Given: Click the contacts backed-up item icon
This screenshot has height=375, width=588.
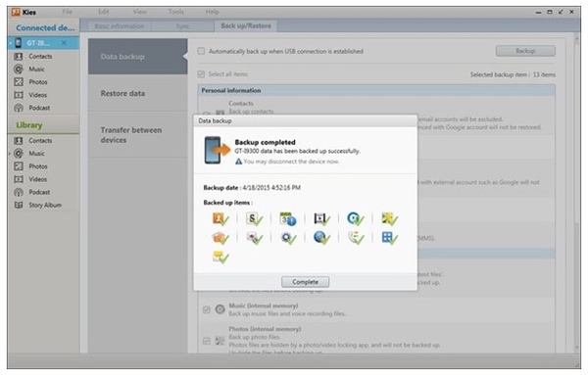Looking at the screenshot, I should (x=220, y=218).
